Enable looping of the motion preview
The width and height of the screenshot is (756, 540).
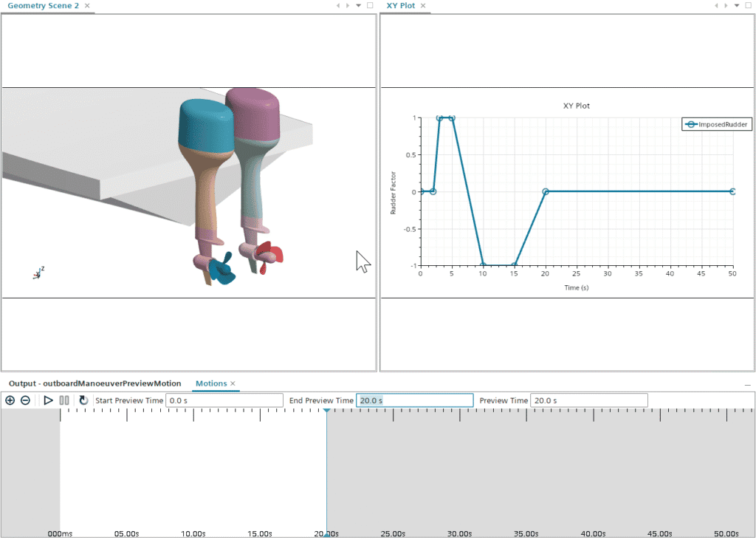pyautogui.click(x=83, y=400)
